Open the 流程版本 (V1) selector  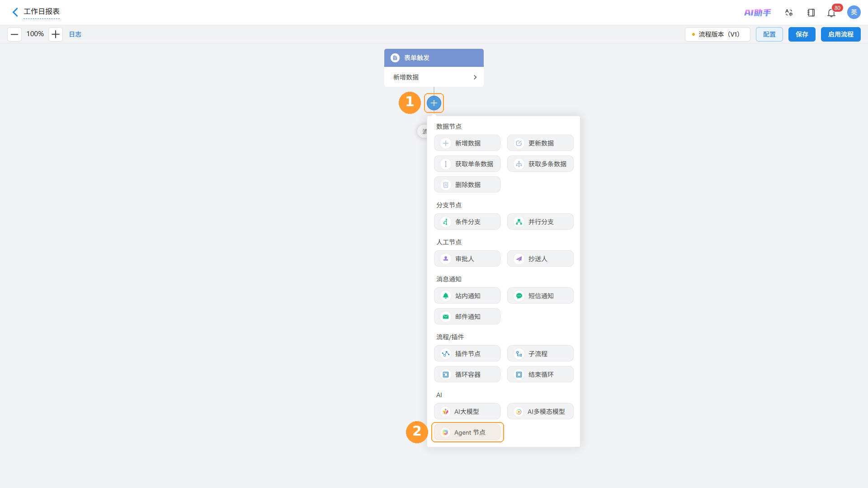coord(717,34)
